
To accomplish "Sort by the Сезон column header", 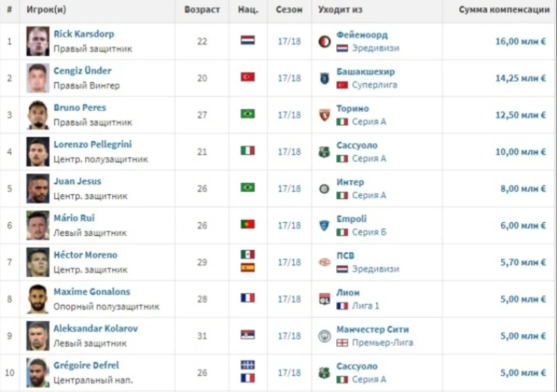I will pos(289,10).
